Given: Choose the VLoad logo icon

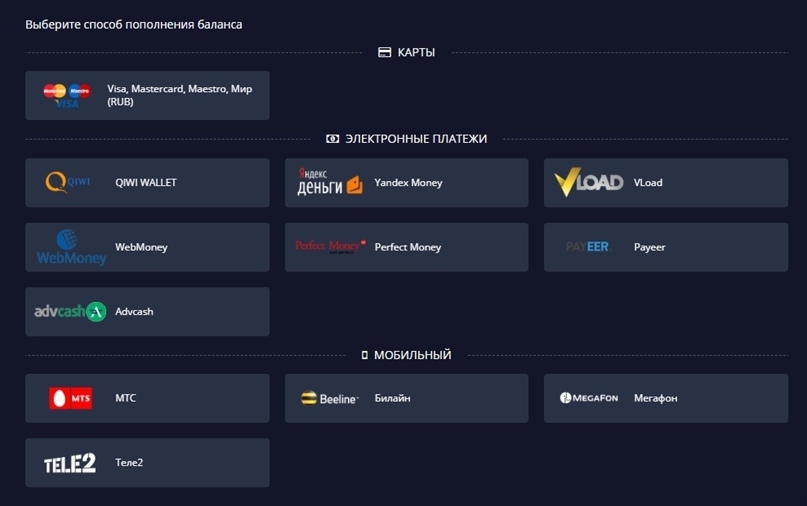Looking at the screenshot, I should tap(588, 182).
